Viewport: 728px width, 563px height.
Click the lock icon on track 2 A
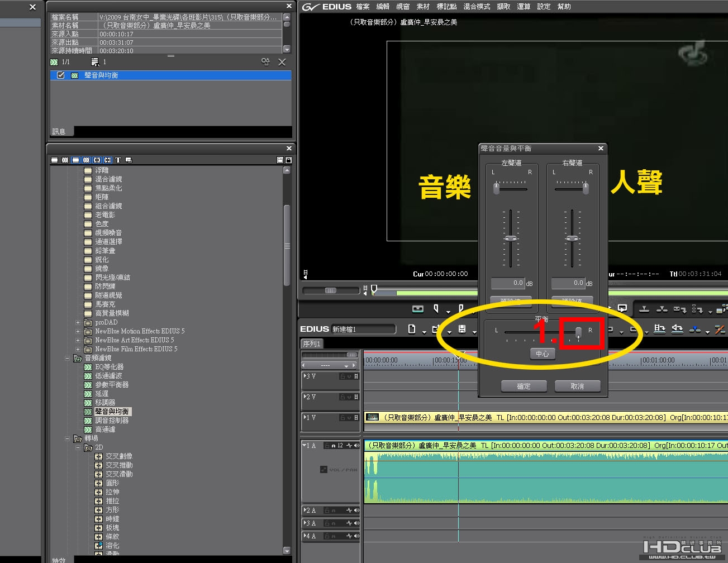pos(326,510)
